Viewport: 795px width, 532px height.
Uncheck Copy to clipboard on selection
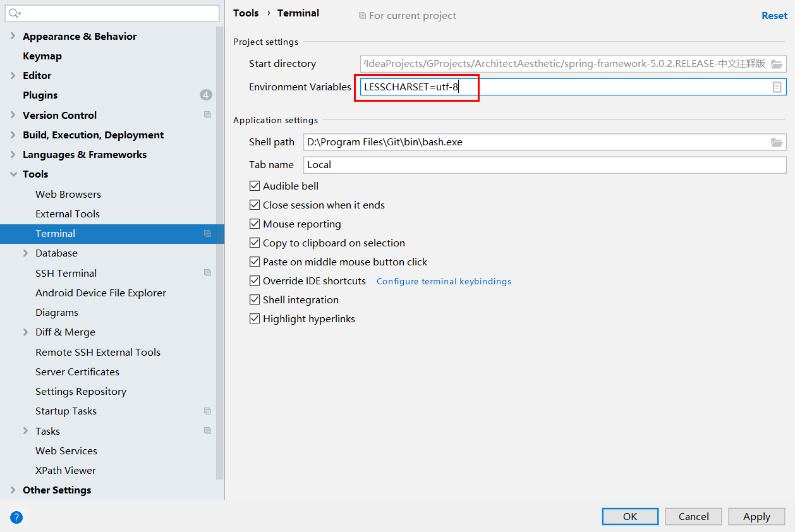tap(255, 243)
